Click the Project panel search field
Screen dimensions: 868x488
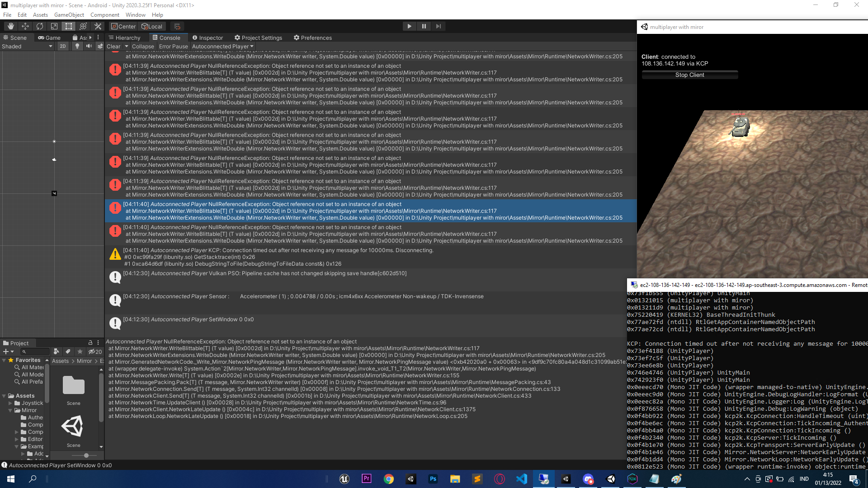pos(35,352)
